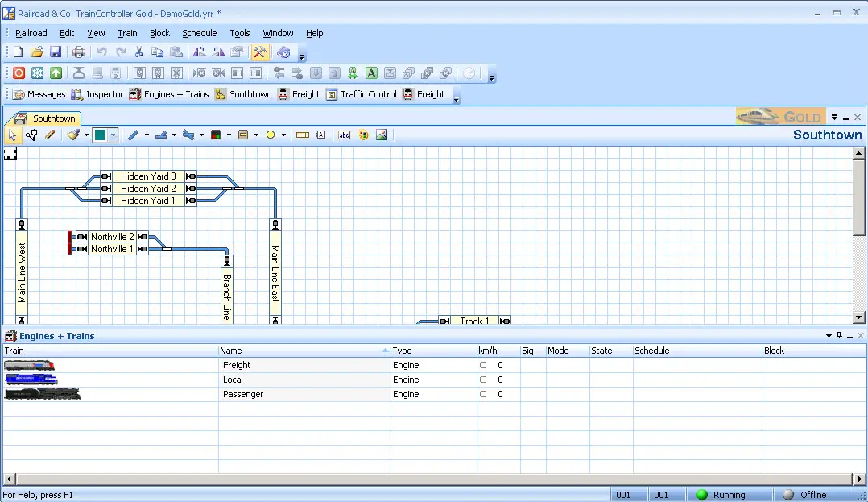Copy selection with the copy icon
The width and height of the screenshot is (868, 502).
pyautogui.click(x=157, y=52)
